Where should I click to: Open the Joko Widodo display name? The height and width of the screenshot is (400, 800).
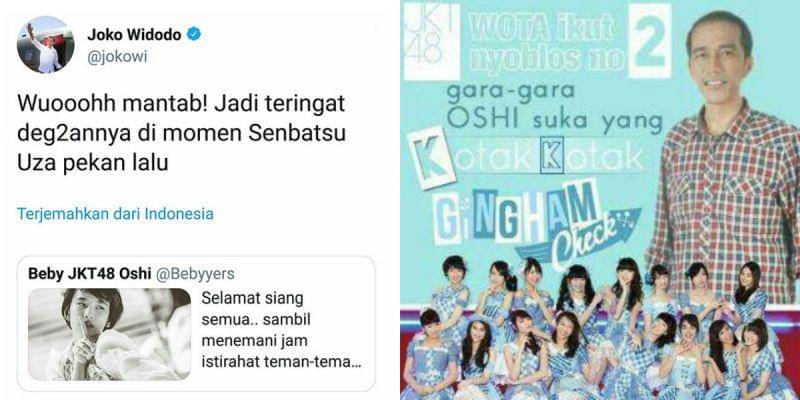click(x=135, y=35)
